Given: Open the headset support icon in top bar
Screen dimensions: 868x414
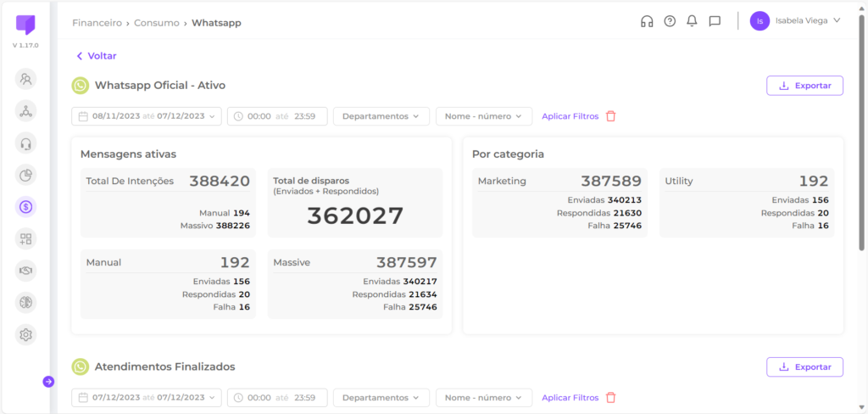Looking at the screenshot, I should (647, 21).
